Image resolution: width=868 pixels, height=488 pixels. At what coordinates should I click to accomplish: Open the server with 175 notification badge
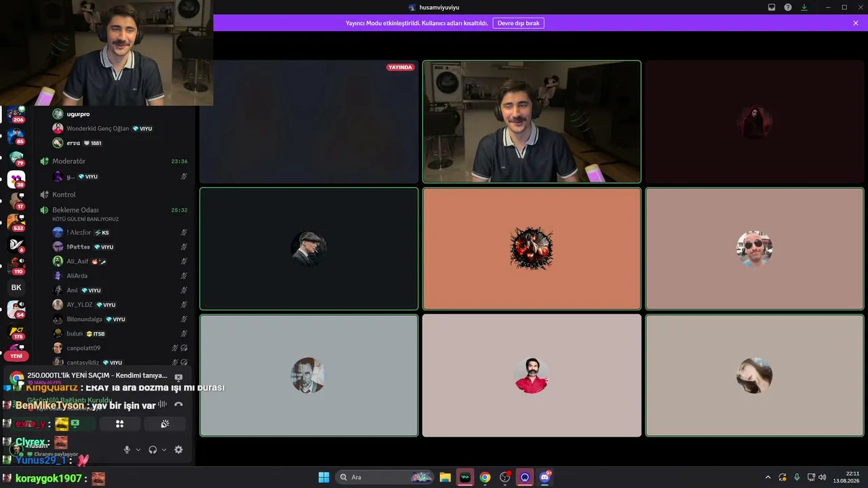coord(16,331)
